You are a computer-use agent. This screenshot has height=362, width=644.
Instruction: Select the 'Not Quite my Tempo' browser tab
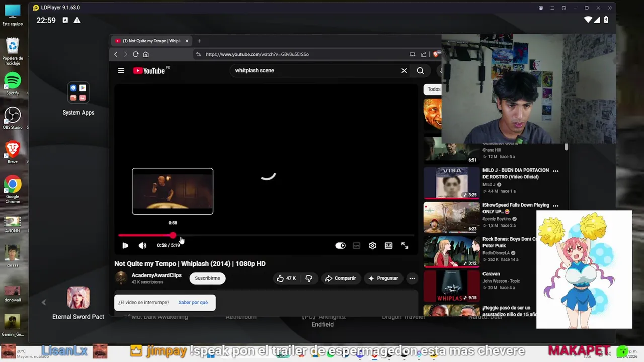[151, 41]
